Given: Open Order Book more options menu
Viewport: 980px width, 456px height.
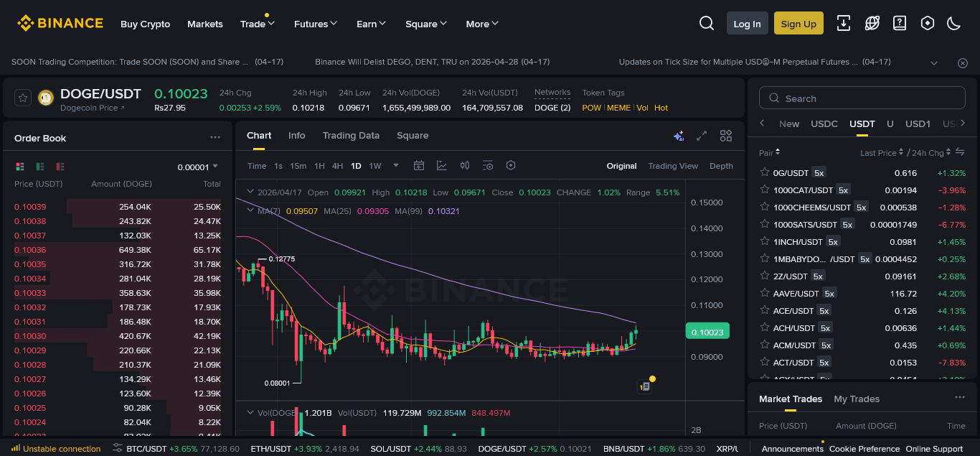Looking at the screenshot, I should [x=215, y=137].
